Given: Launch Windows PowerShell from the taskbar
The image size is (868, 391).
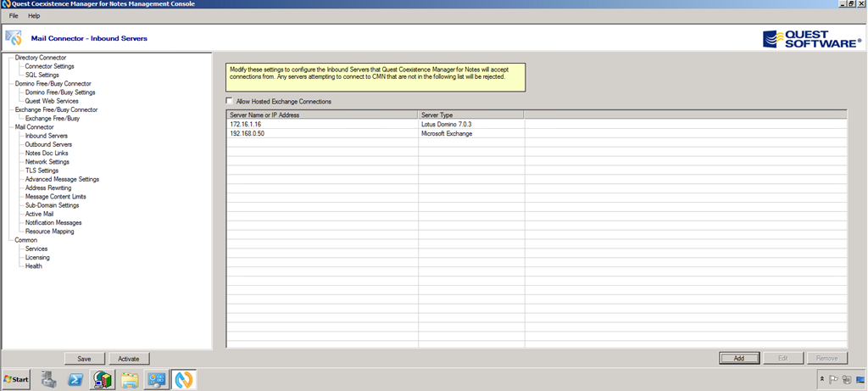Looking at the screenshot, I should click(x=75, y=379).
